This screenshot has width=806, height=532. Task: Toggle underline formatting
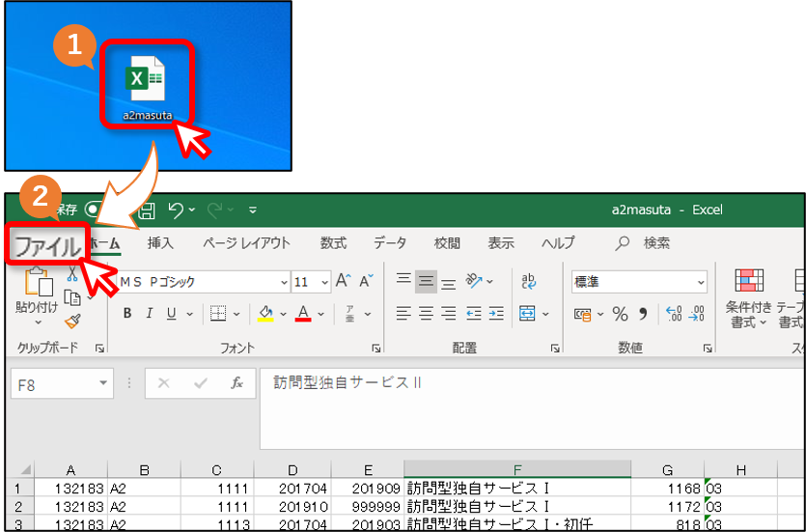tap(172, 313)
